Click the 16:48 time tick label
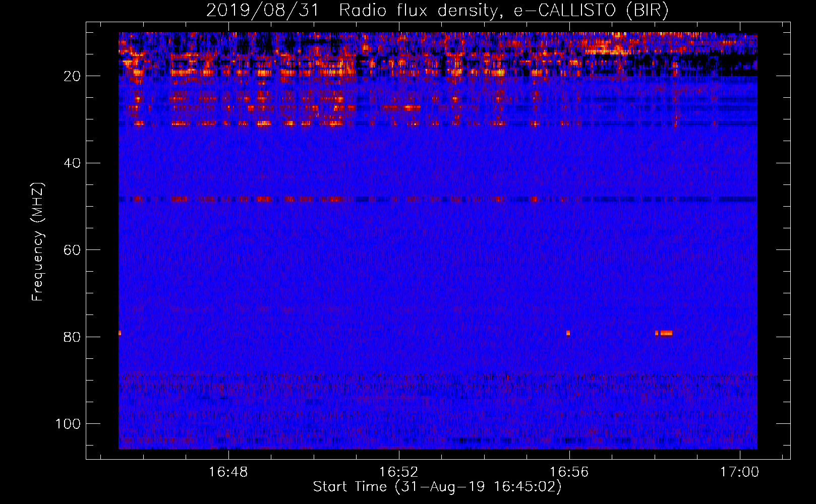This screenshot has height=504, width=816. [x=228, y=472]
